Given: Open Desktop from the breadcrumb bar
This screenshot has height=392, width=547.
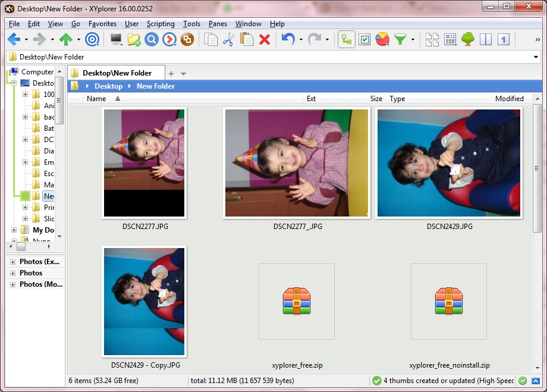Looking at the screenshot, I should [109, 86].
